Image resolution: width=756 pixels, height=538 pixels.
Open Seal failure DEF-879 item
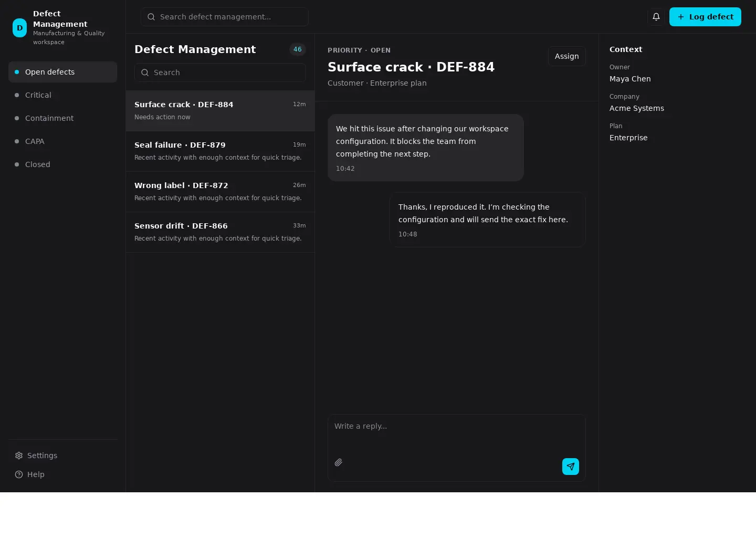(220, 151)
